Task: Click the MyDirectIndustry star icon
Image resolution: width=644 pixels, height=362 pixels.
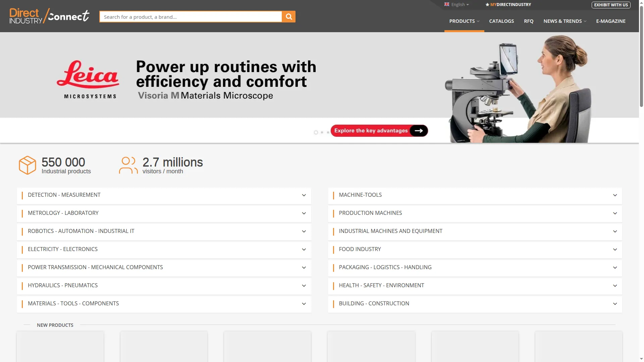Action: tap(487, 5)
